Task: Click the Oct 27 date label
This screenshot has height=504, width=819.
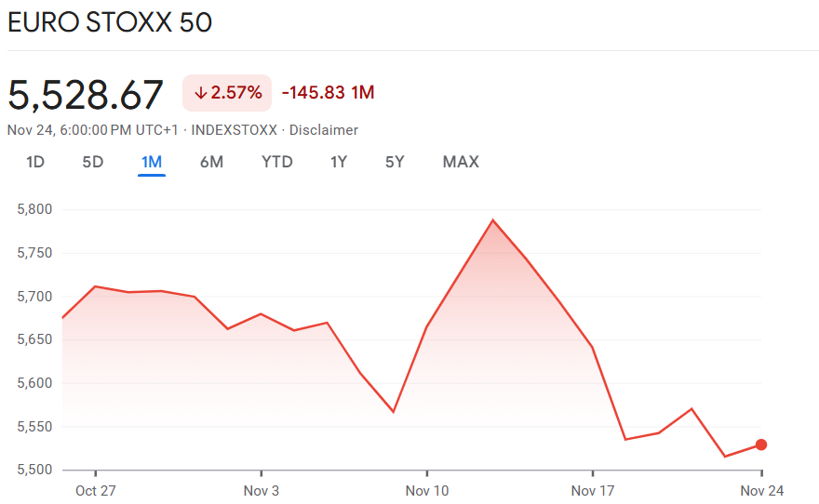Action: point(95,490)
